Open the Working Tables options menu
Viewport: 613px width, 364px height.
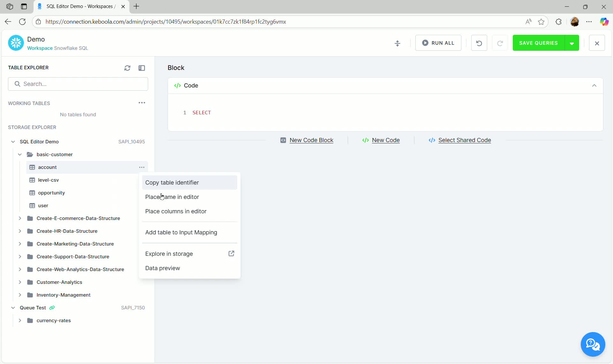pos(142,102)
